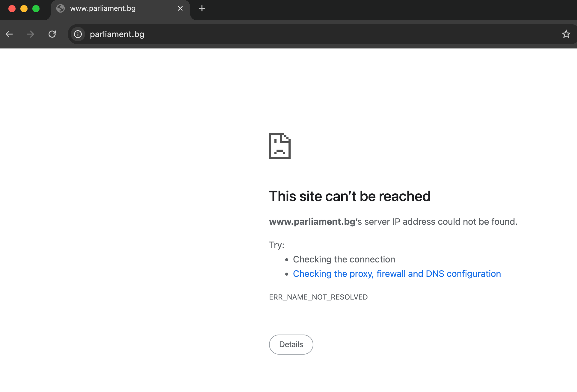The image size is (577, 392).
Task: Open proxy, firewall and DNS configuration link
Action: [x=397, y=274]
